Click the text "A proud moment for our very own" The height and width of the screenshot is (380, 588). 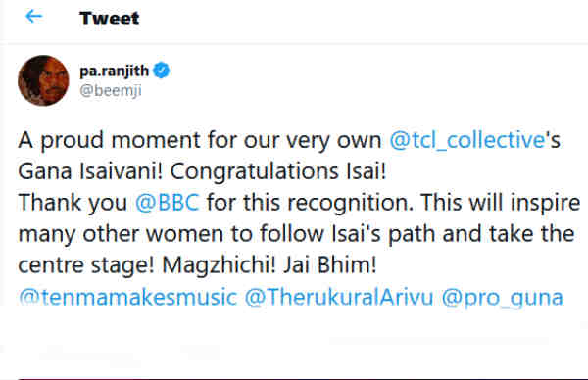point(200,141)
